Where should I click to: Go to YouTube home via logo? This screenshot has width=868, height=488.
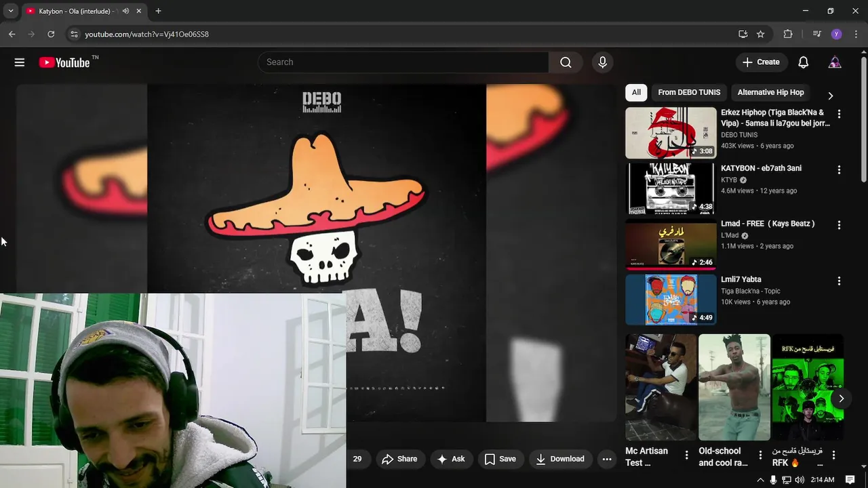click(64, 62)
